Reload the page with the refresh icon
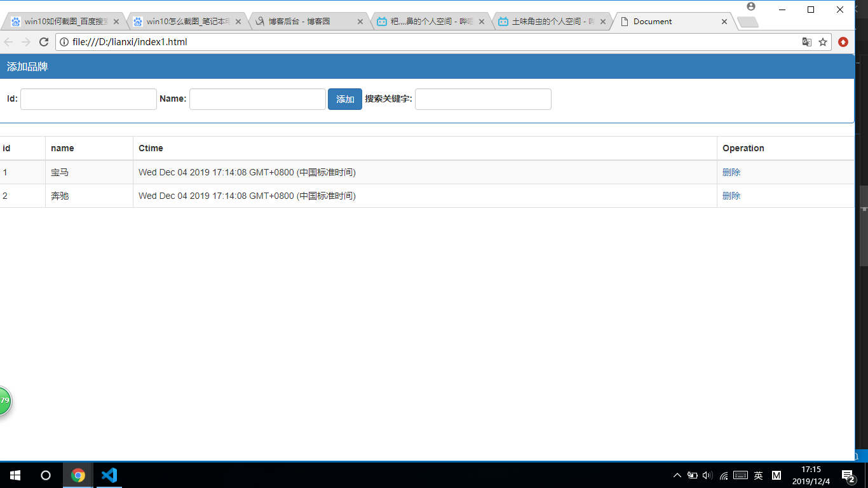Viewport: 868px width, 488px height. [x=44, y=42]
